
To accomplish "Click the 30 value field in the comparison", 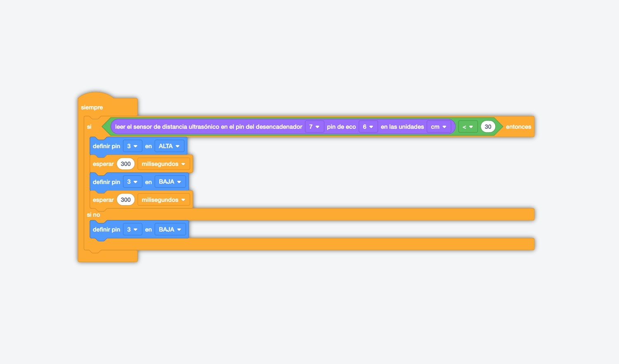I will pos(488,127).
